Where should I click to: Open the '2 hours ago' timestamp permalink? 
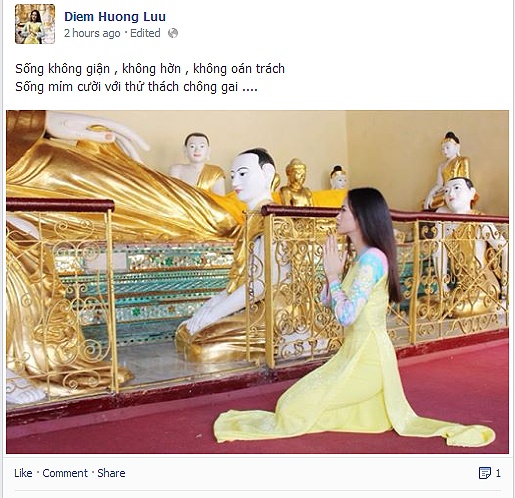click(x=92, y=33)
